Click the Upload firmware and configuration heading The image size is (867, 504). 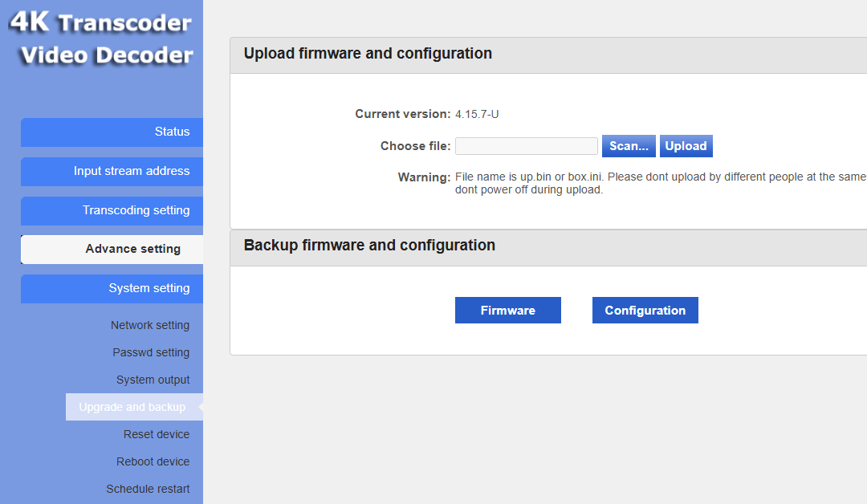point(368,54)
